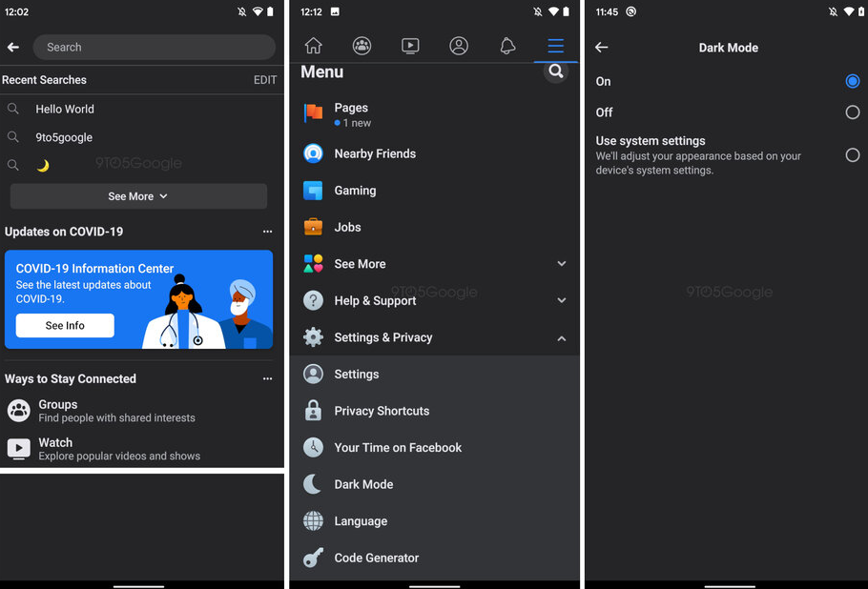Collapse Settings & Privacy chevron

click(561, 338)
